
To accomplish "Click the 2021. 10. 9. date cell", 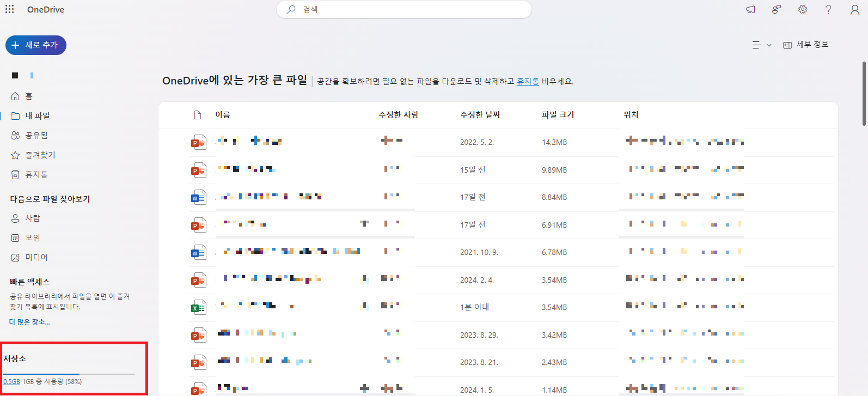I will point(479,252).
